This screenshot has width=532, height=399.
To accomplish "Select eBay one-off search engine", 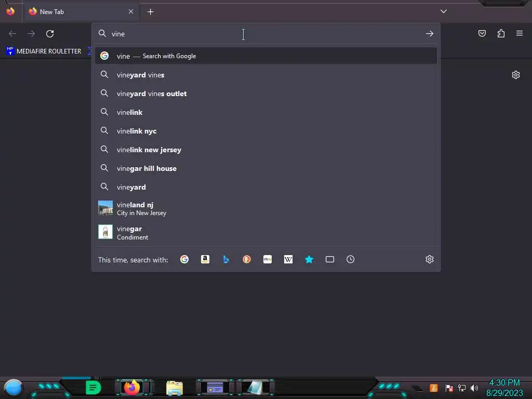I will pyautogui.click(x=268, y=260).
